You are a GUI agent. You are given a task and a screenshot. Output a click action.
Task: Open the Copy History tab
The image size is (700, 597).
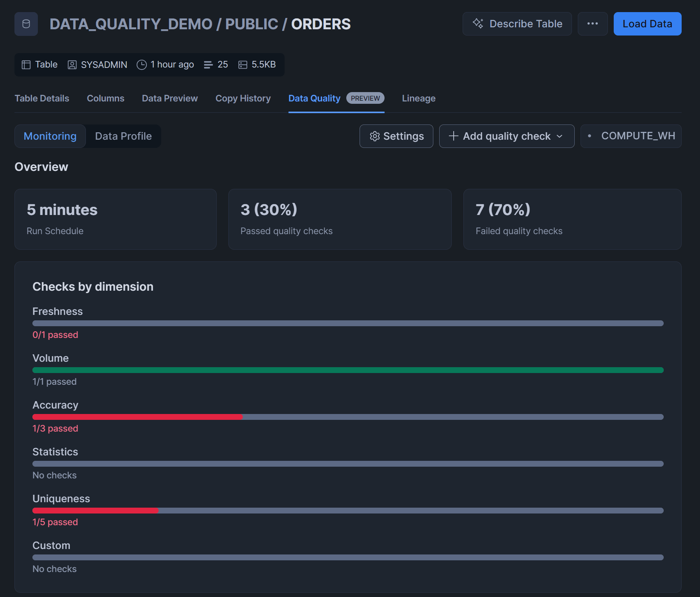point(243,98)
